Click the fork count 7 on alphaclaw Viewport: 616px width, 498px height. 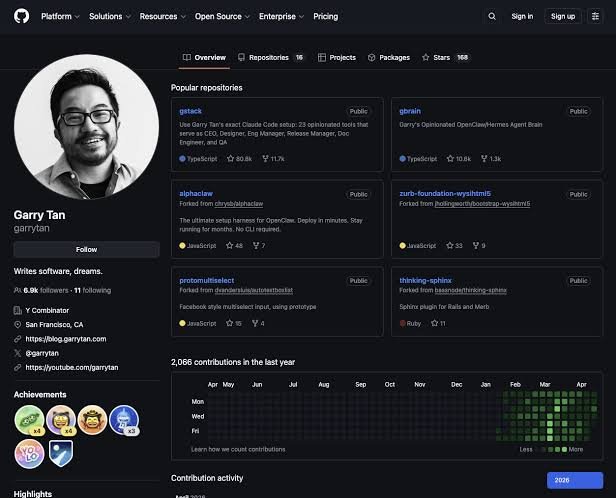coord(259,245)
